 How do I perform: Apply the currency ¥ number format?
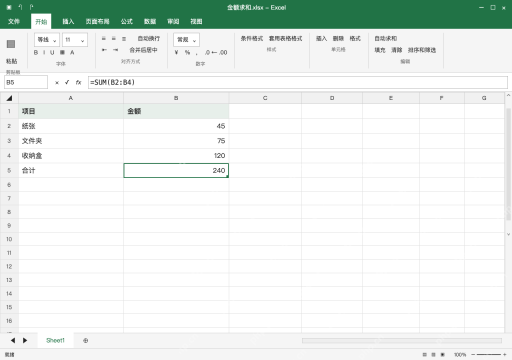[x=176, y=52]
